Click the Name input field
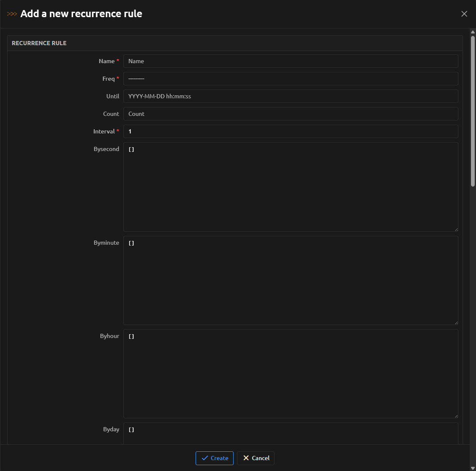The width and height of the screenshot is (476, 471). pos(290,61)
